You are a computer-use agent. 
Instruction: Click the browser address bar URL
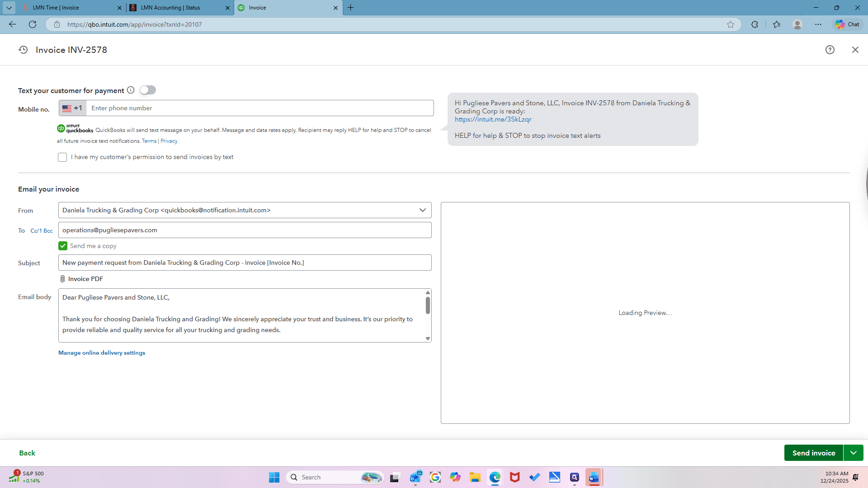tap(135, 24)
